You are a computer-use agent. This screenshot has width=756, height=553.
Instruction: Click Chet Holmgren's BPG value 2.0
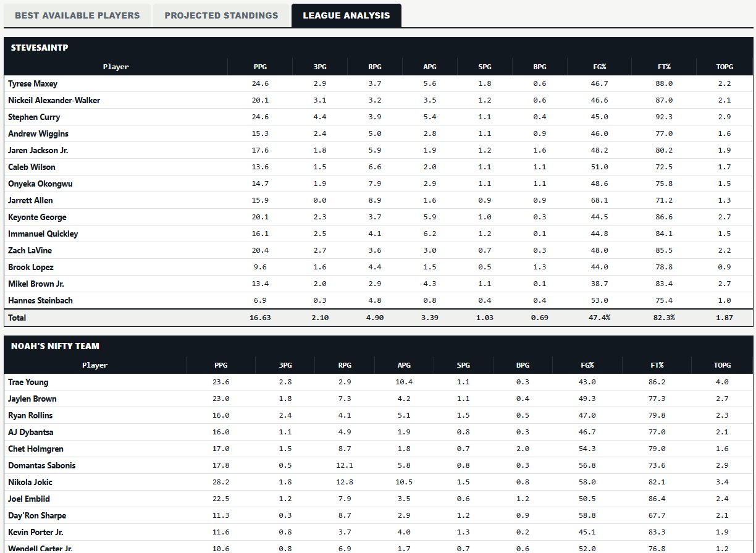[523, 449]
